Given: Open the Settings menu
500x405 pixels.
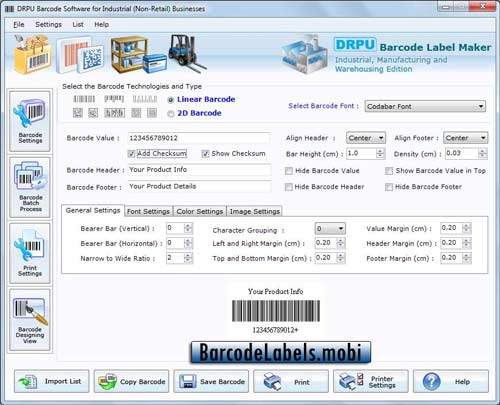Looking at the screenshot, I should pos(48,24).
